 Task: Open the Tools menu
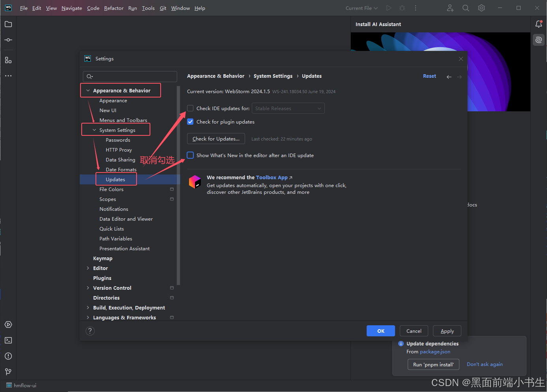click(148, 8)
